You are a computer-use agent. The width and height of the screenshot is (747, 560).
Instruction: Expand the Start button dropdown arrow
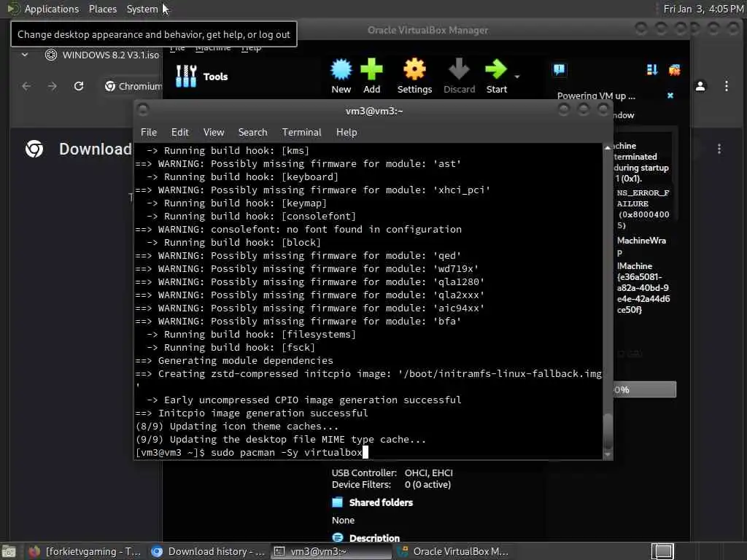517,77
